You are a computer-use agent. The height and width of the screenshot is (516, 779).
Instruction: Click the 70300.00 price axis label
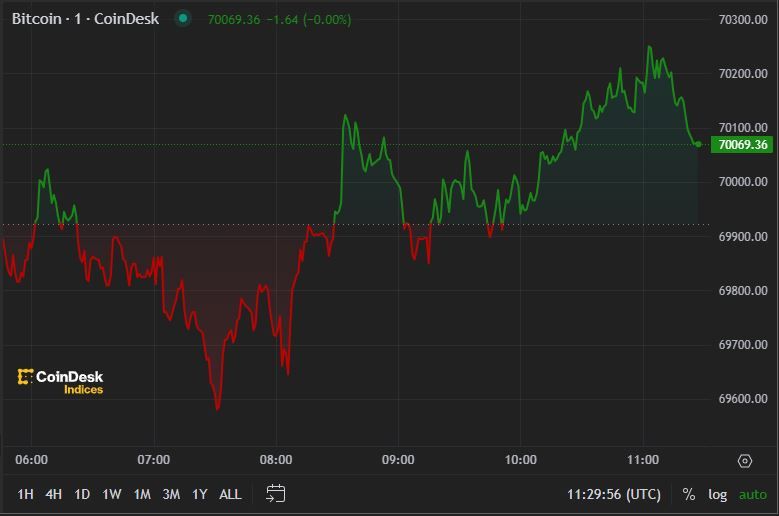click(x=743, y=20)
